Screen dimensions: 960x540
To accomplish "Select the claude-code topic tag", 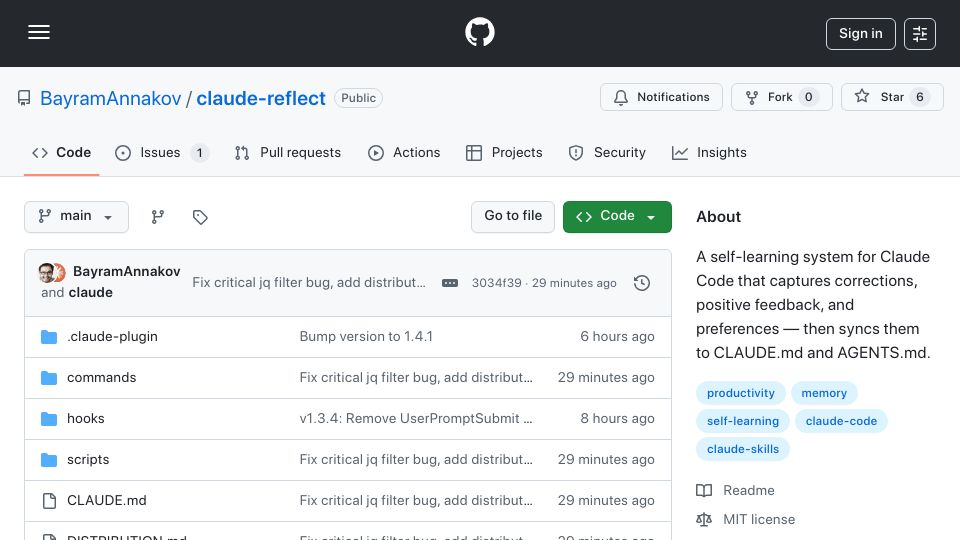I will pyautogui.click(x=841, y=421).
